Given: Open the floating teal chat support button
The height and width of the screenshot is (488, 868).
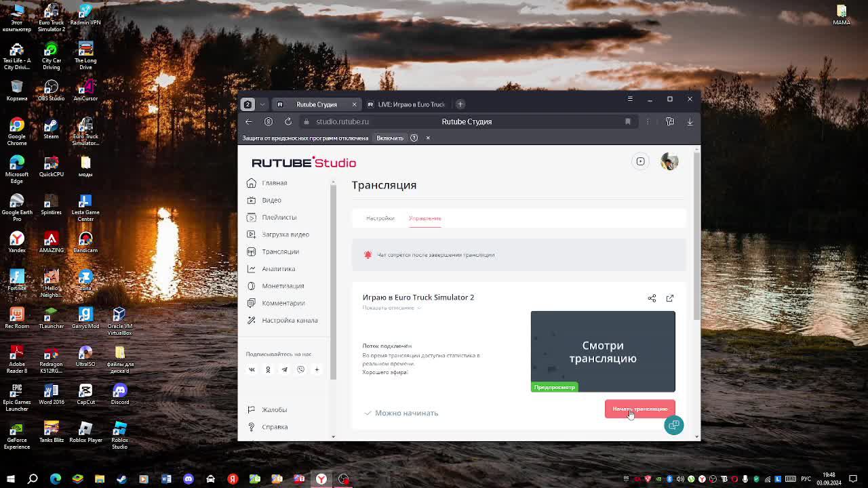Looking at the screenshot, I should (x=674, y=425).
